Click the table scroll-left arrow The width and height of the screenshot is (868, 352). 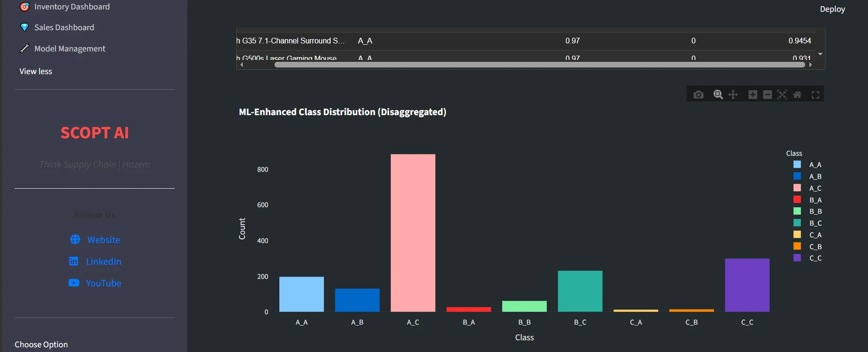click(241, 65)
